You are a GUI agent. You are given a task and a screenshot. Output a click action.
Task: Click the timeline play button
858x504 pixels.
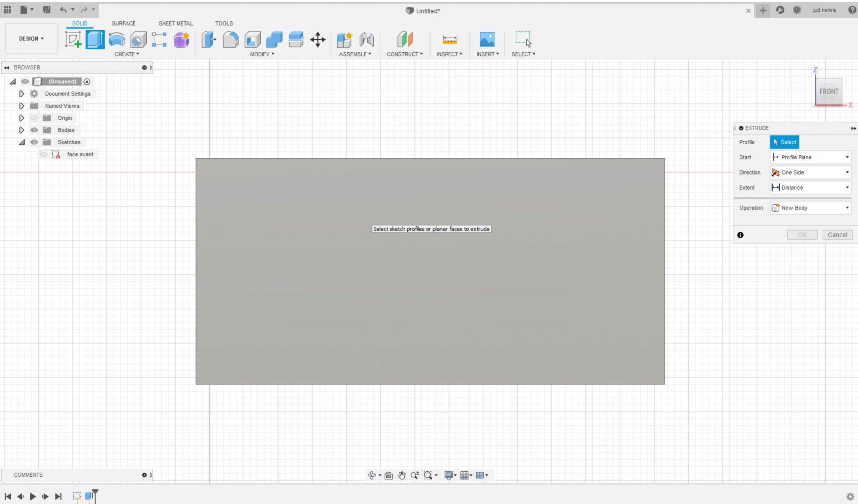point(33,496)
